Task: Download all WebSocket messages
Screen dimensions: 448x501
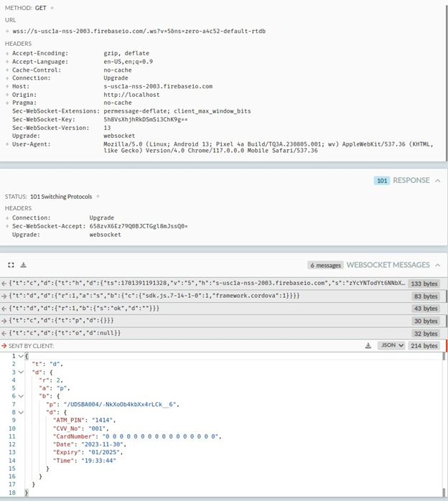Action: 23,265
